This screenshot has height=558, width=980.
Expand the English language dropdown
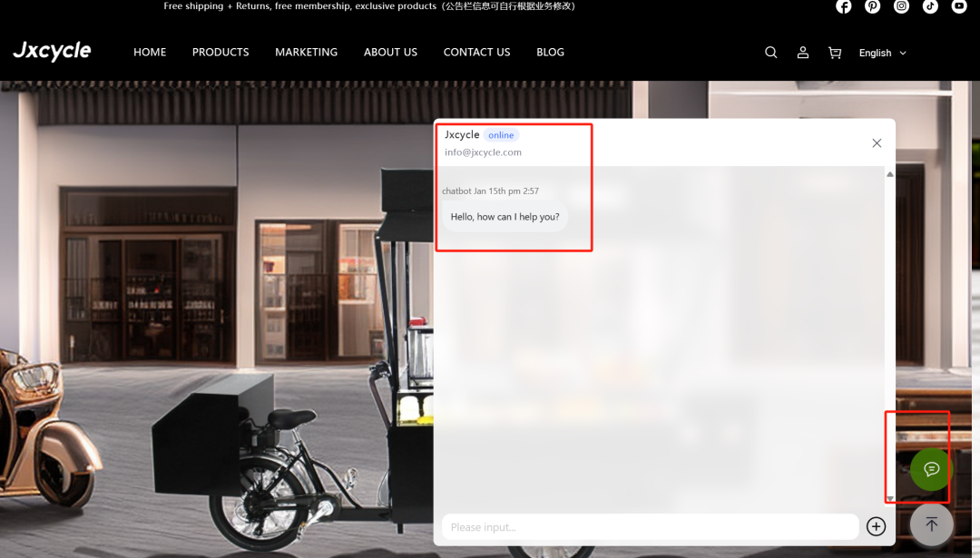click(x=882, y=54)
